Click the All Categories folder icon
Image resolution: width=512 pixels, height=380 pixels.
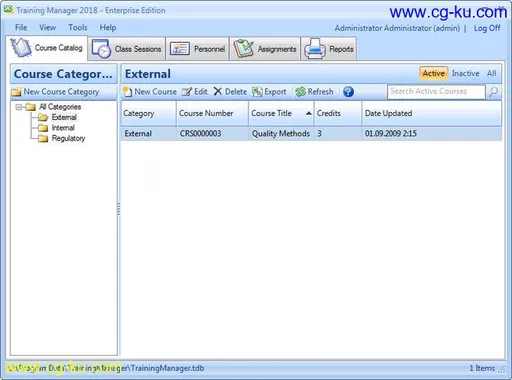click(30, 107)
